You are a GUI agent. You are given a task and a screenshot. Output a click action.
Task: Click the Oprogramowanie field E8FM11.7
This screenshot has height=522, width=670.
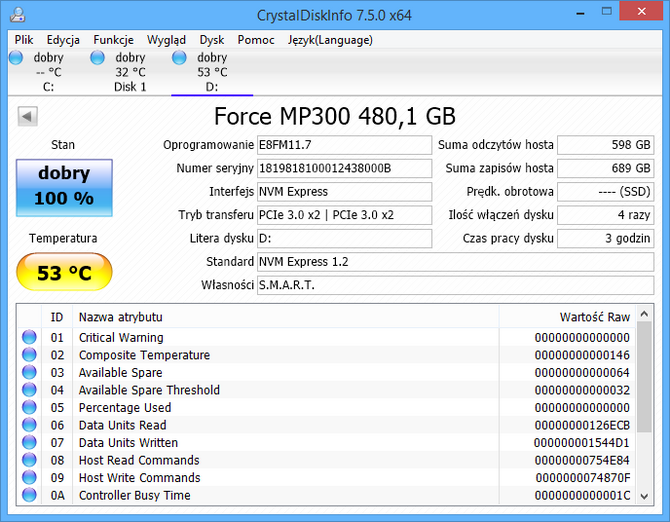[x=344, y=145]
